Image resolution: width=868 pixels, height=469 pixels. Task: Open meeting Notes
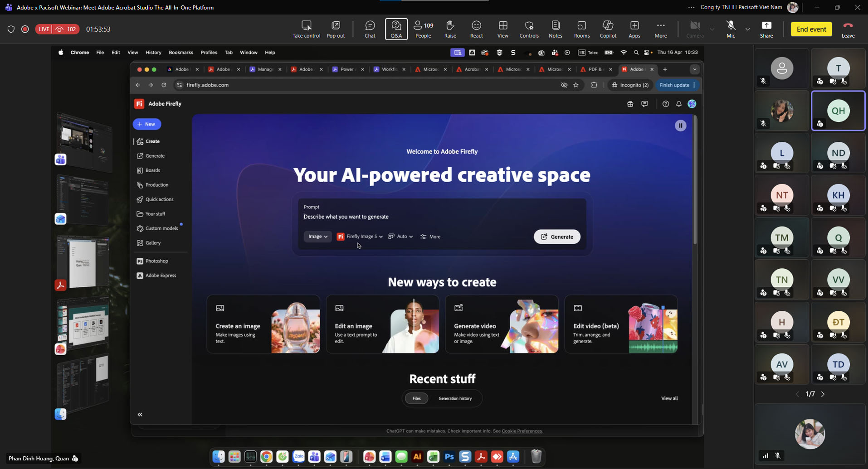pyautogui.click(x=555, y=29)
